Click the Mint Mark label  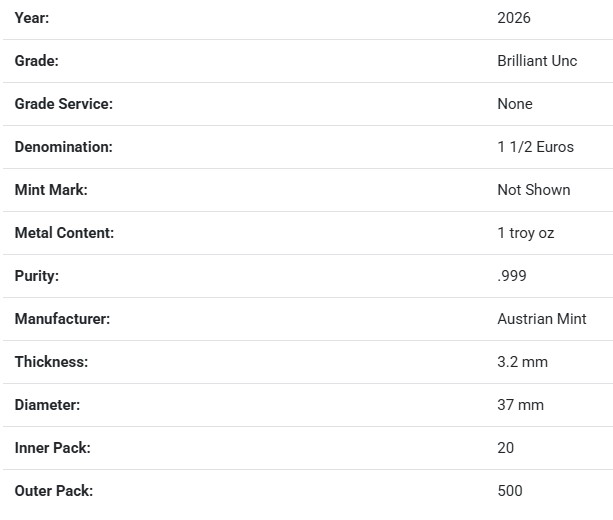point(52,190)
